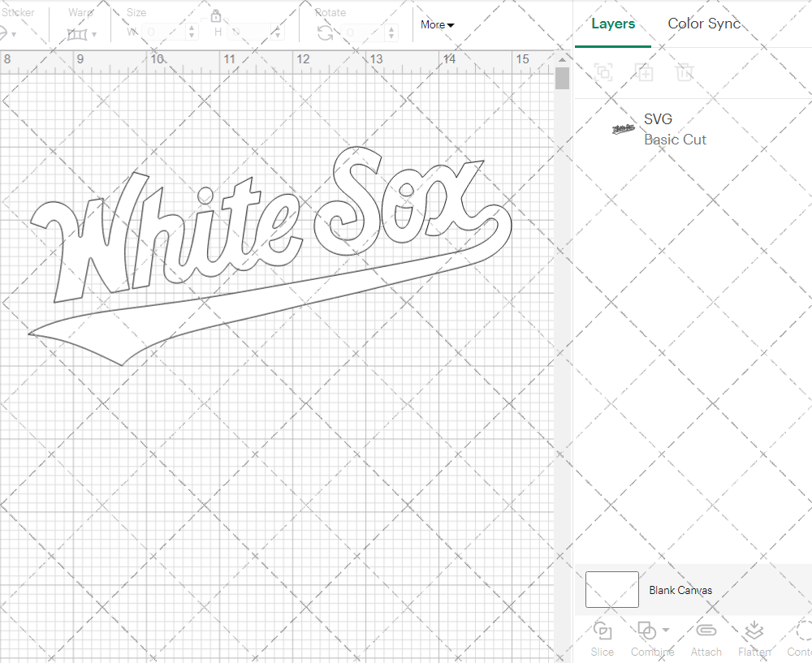The height and width of the screenshot is (663, 812).
Task: Adjust the Width stepper arrows
Action: tap(192, 32)
